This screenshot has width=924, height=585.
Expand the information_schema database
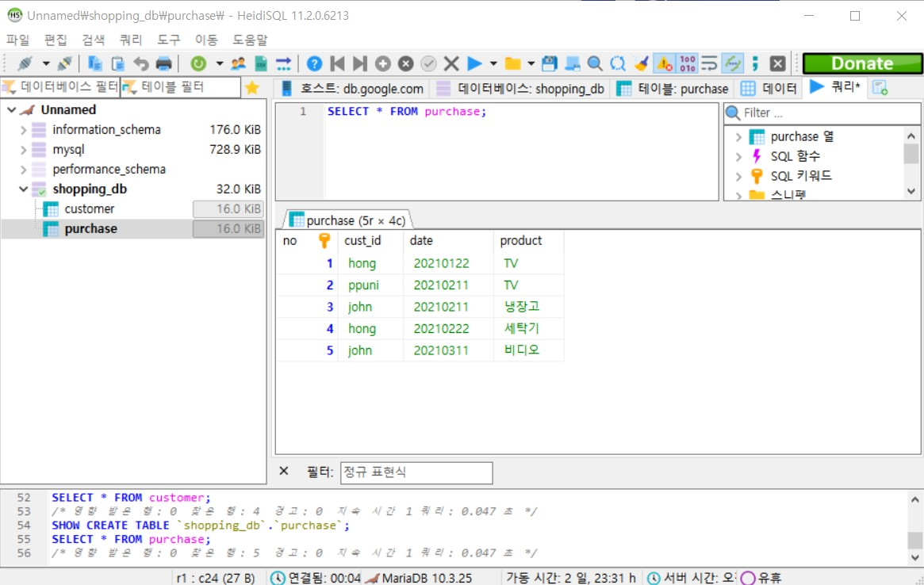(23, 130)
